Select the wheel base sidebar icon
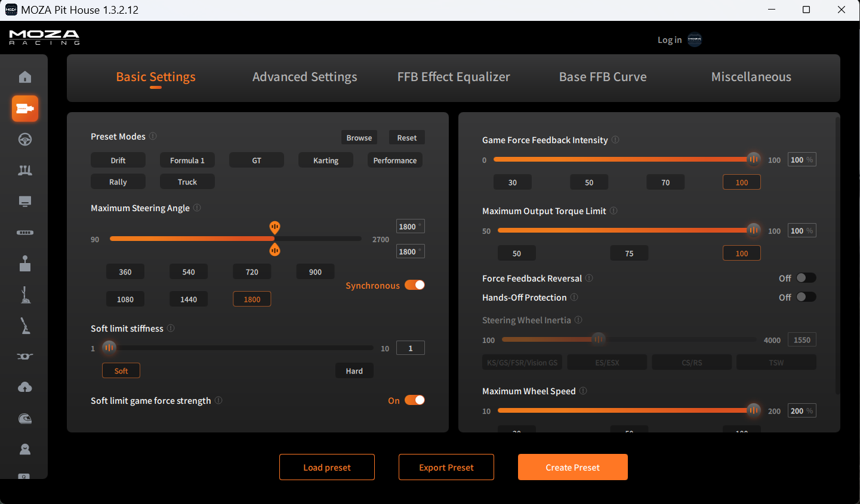 [x=25, y=109]
